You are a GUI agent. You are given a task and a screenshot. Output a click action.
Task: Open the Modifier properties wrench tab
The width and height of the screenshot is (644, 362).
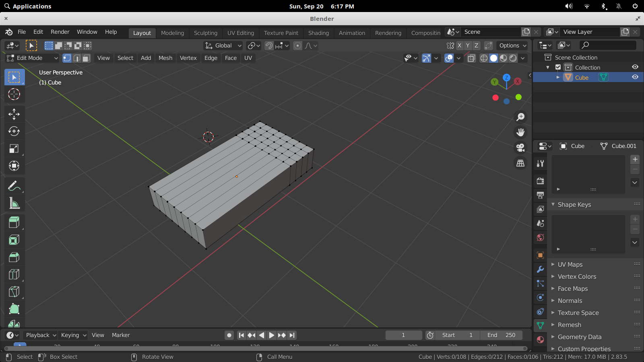point(540,269)
